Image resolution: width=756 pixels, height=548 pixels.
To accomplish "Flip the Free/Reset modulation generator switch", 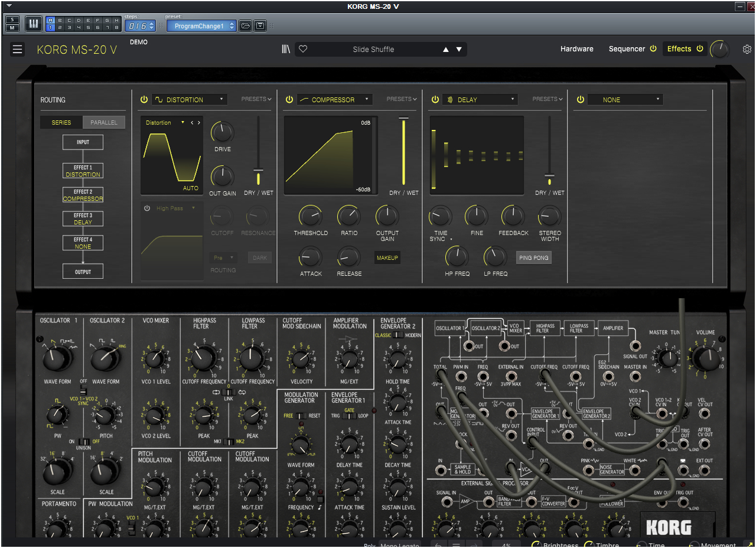I will [301, 416].
